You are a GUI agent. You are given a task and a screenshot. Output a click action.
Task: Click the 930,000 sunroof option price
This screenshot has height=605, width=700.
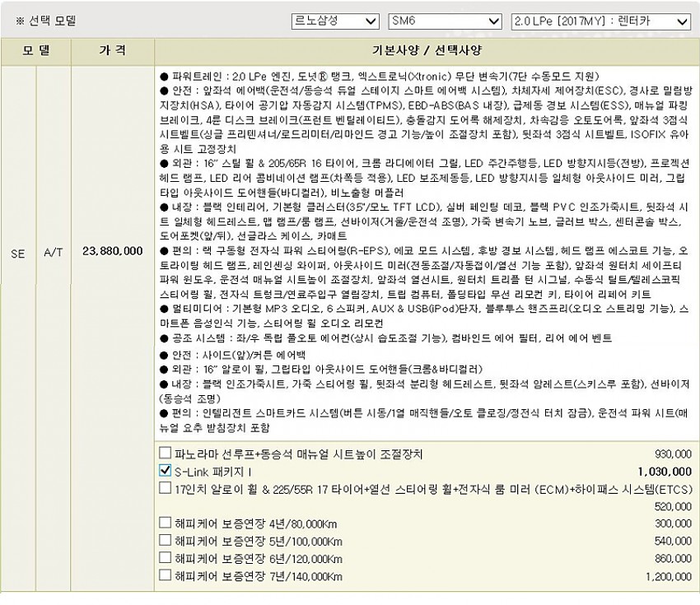coord(673,454)
